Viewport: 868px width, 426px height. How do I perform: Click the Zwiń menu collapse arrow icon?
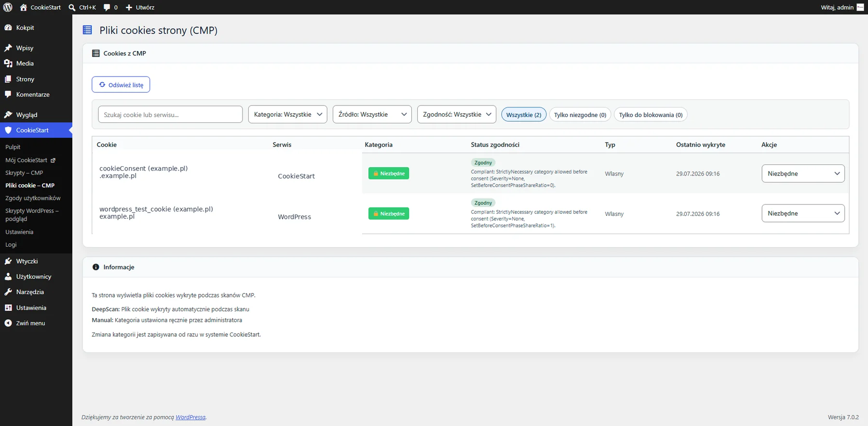pos(8,323)
